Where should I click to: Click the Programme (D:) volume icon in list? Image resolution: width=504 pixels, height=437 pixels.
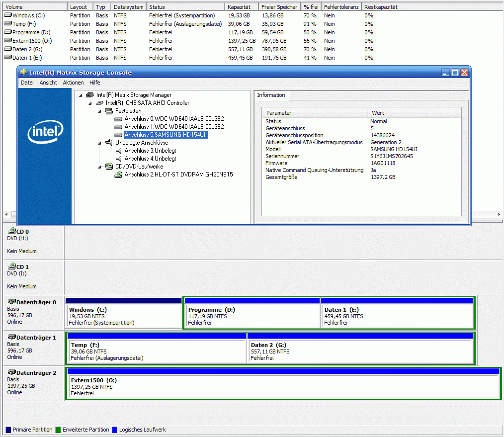(8, 32)
